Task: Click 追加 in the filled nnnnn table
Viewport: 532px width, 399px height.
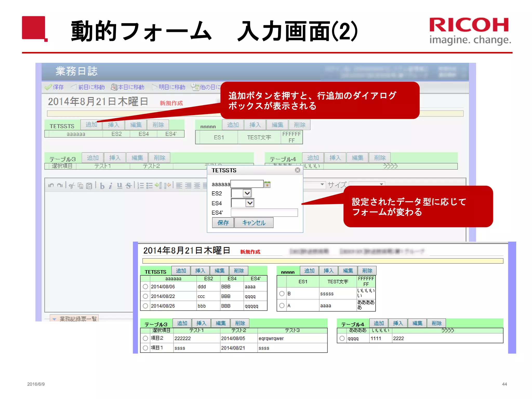Action: click(x=309, y=271)
